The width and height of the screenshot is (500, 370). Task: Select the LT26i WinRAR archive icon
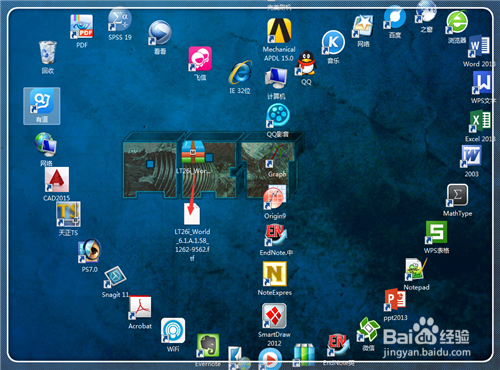[x=193, y=152]
